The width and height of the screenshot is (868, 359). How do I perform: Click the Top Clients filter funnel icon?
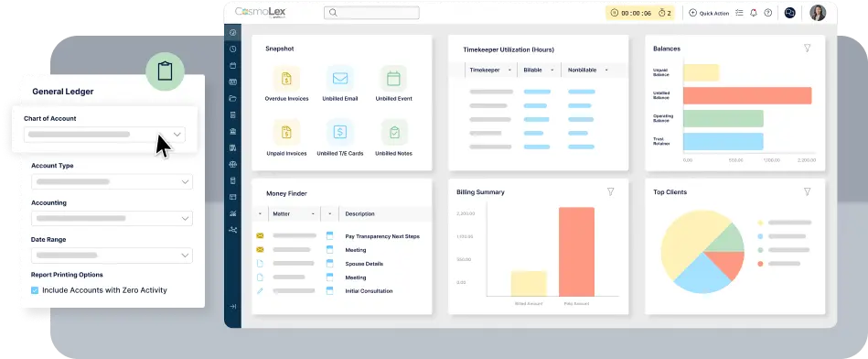tap(807, 191)
